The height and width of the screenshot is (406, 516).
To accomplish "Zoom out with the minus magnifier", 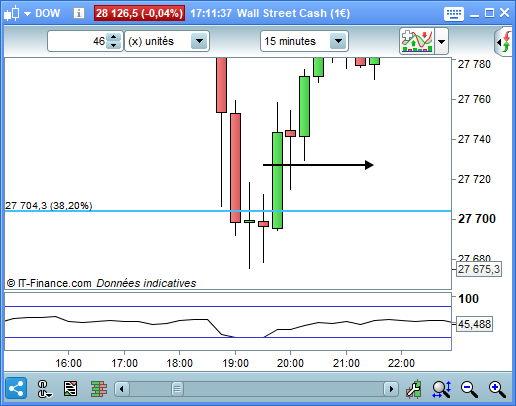I will click(x=469, y=389).
